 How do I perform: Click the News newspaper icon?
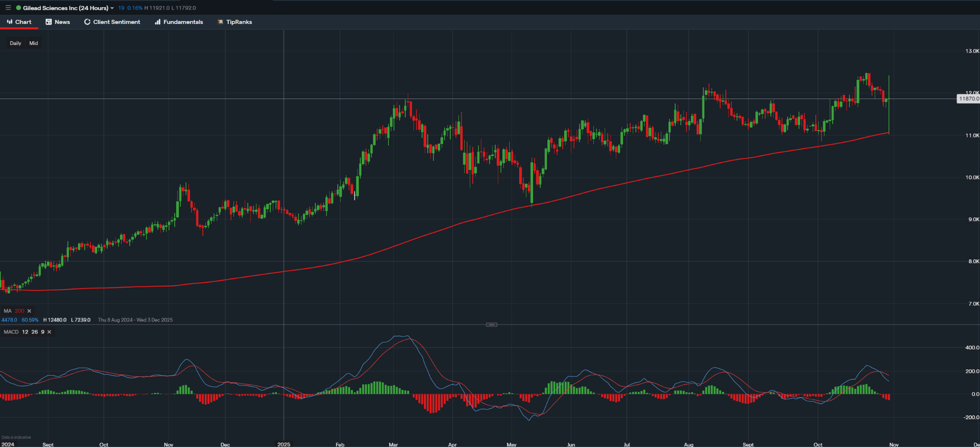48,22
